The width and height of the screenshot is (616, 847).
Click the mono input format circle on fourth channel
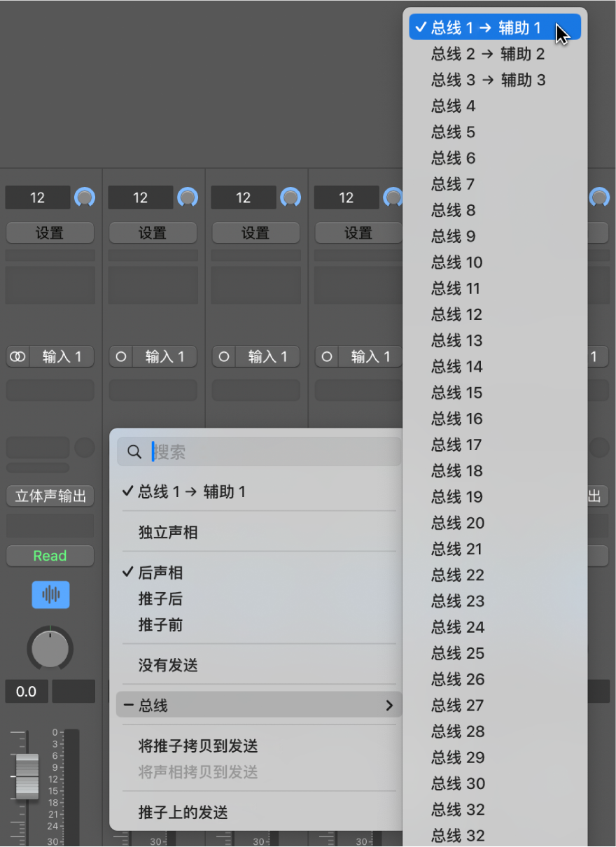[x=325, y=356]
